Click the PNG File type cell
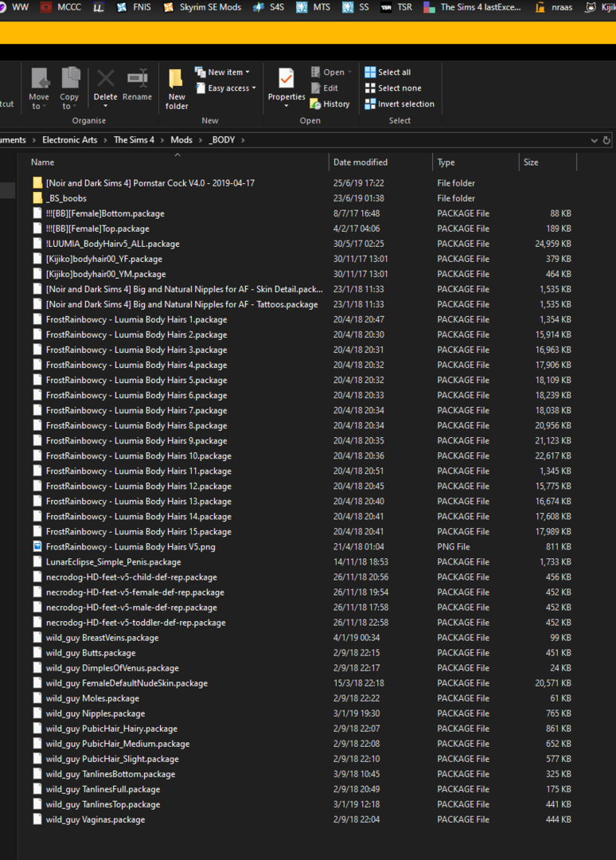The width and height of the screenshot is (616, 860). 453,546
